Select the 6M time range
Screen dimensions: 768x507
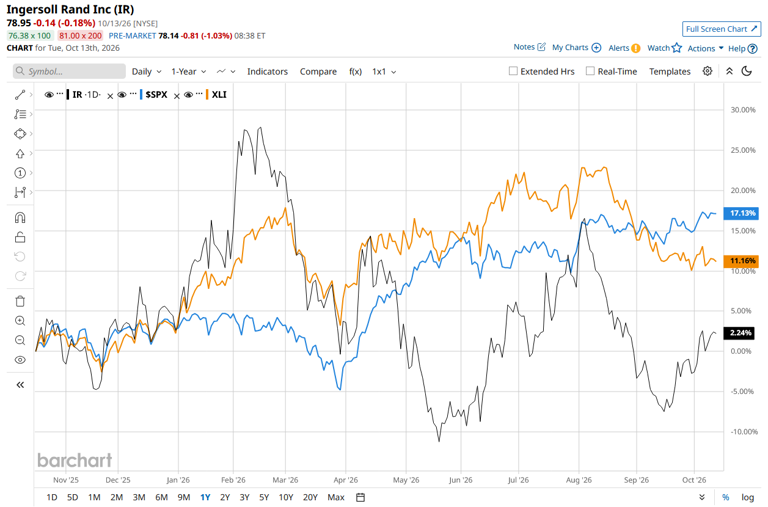click(162, 497)
